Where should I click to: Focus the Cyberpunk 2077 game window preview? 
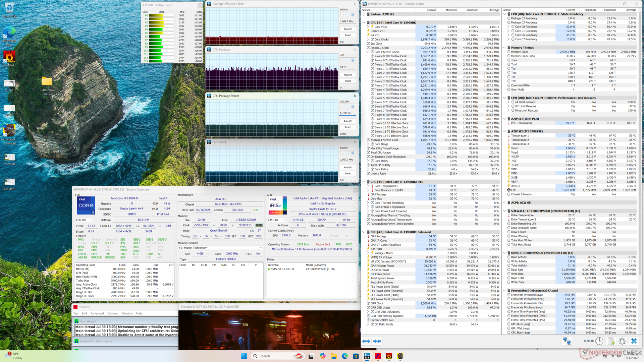coord(269,330)
